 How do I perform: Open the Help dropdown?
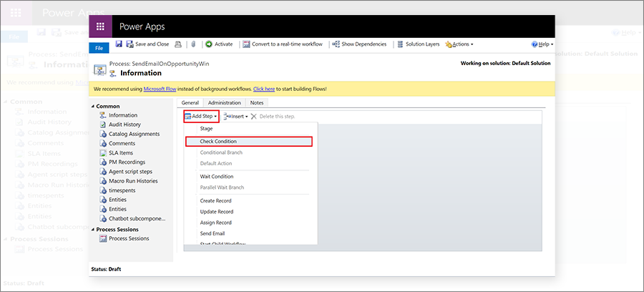click(542, 44)
